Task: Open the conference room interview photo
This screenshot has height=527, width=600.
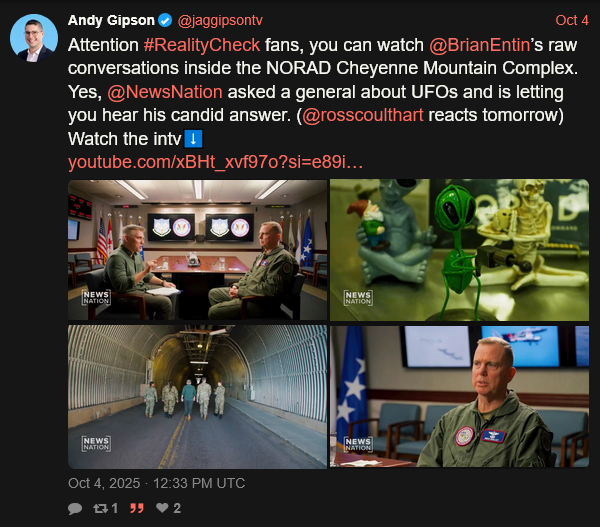Action: click(197, 250)
